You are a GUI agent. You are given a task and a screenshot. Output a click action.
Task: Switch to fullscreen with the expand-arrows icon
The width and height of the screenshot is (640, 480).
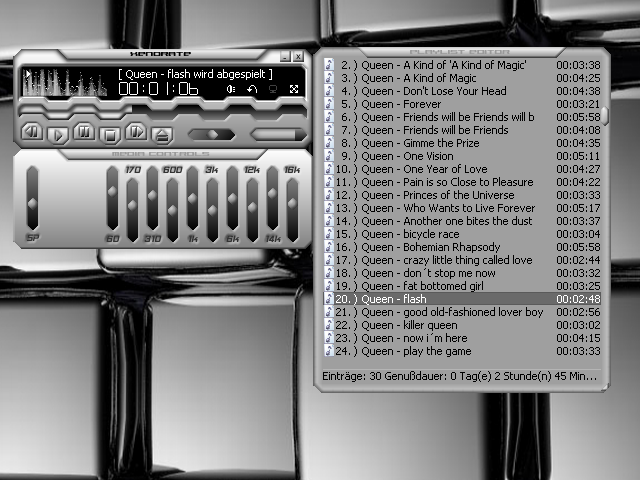294,89
